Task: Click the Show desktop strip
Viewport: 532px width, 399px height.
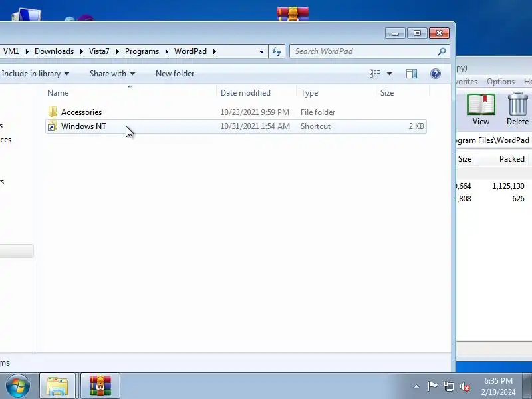Action: point(528,386)
